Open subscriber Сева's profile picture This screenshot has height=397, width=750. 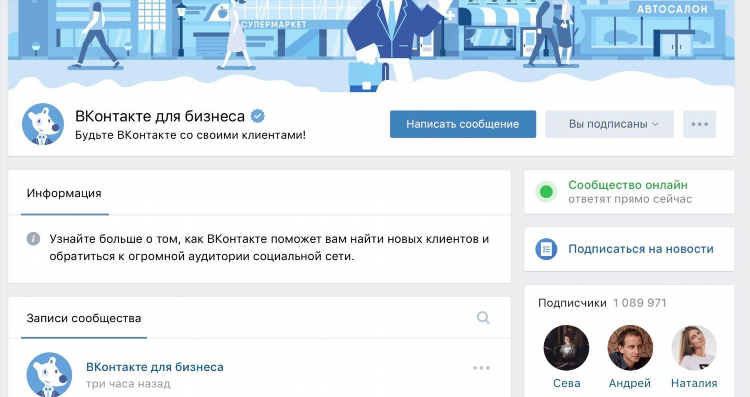pos(566,348)
